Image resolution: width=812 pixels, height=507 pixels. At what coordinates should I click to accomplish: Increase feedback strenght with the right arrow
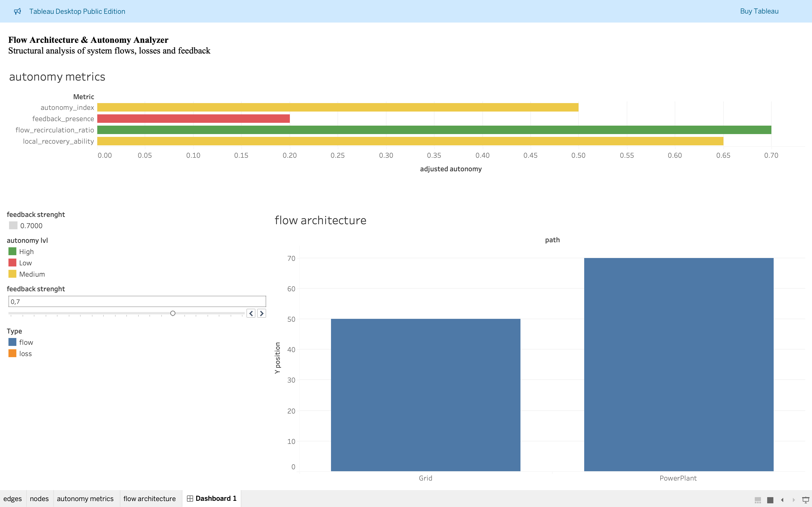pyautogui.click(x=262, y=313)
